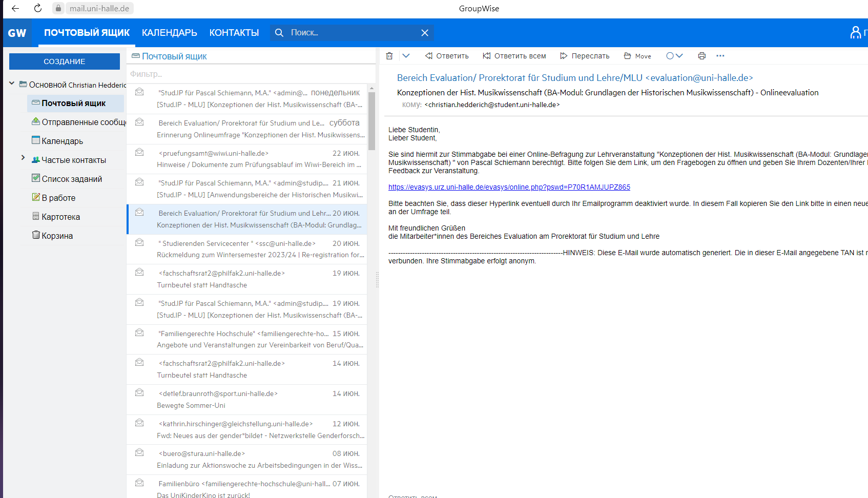Viewport: 868px width, 498px height.
Task: Click envelope icon of 21 июн. Stud.IP message
Action: tap(139, 182)
